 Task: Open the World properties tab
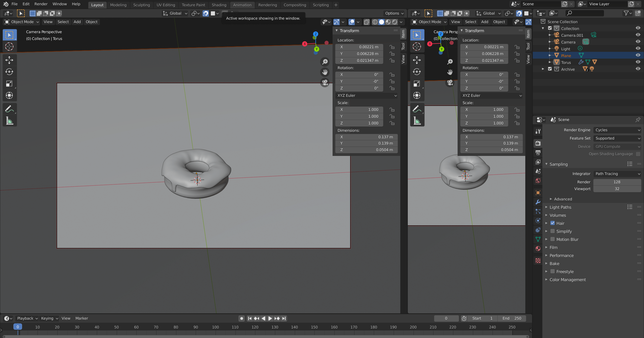538,181
